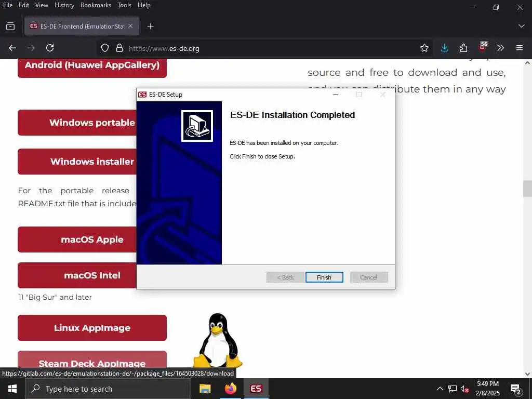Click the site padlock security icon
Screen dimensions: 532x399
[119, 48]
